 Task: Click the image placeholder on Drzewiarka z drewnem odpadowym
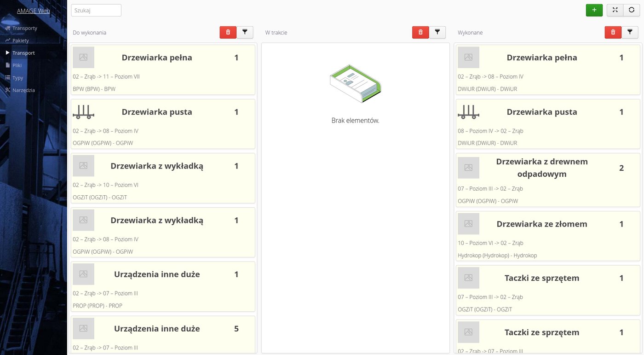coord(468,168)
